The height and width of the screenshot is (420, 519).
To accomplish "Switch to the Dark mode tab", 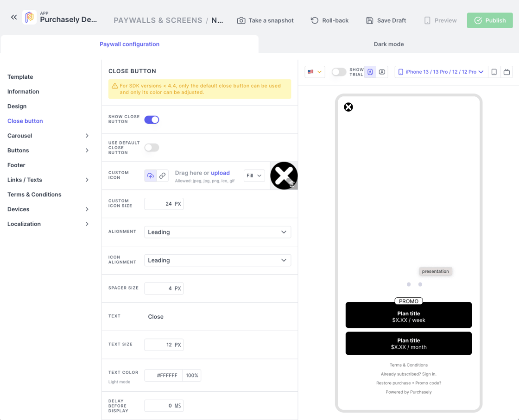I will 388,44.
